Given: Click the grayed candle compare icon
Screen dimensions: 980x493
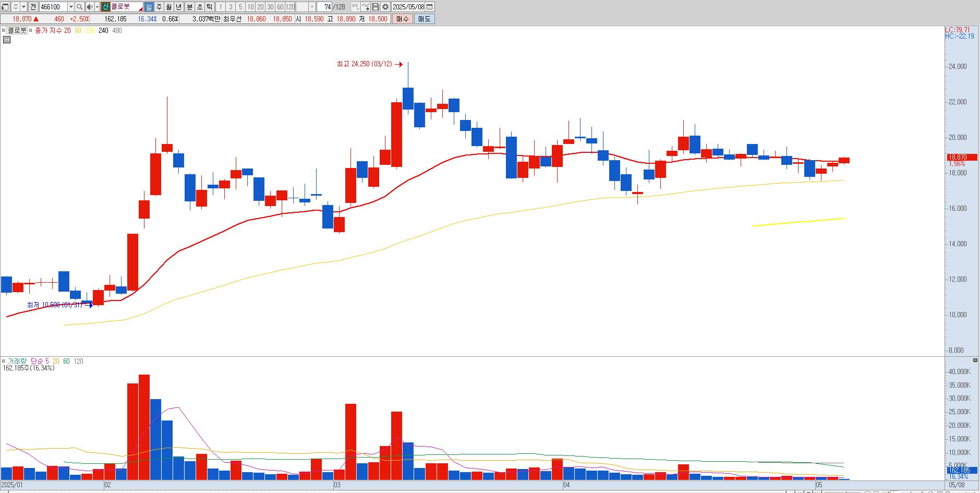Looking at the screenshot, I should 355,7.
